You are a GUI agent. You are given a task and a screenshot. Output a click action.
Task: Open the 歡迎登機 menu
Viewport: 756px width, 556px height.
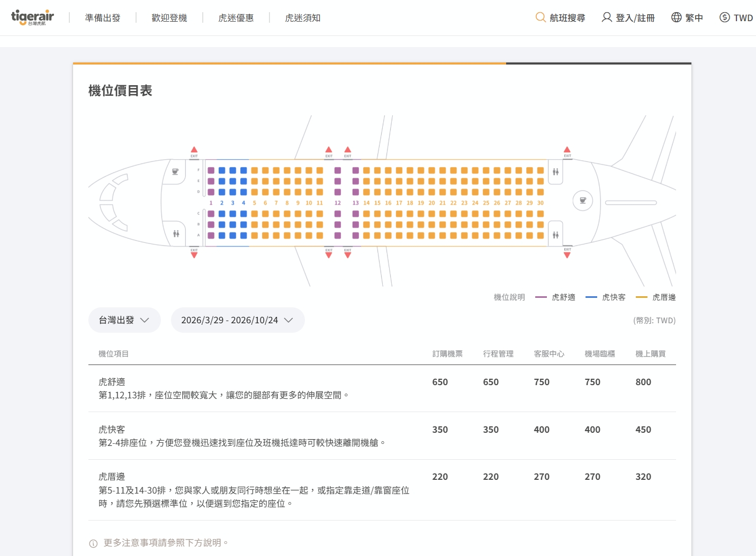pos(169,18)
